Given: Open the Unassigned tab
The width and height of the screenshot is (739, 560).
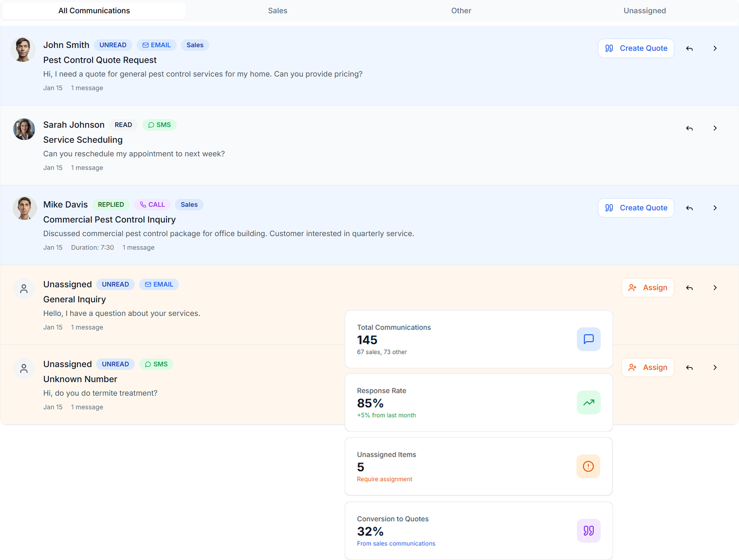Looking at the screenshot, I should (644, 10).
